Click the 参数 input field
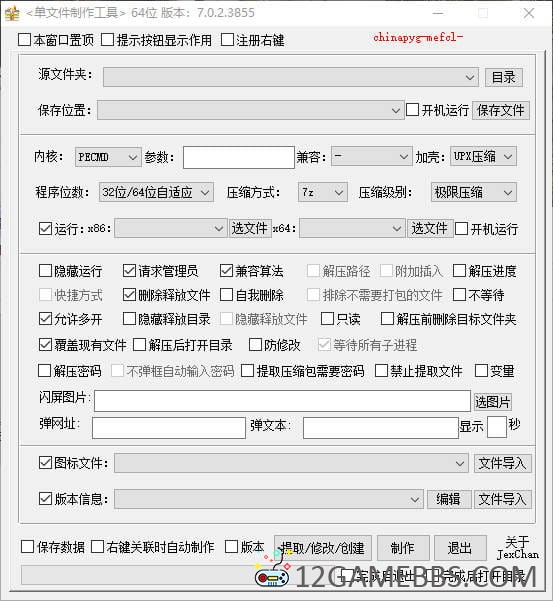553x601 pixels. pos(239,157)
